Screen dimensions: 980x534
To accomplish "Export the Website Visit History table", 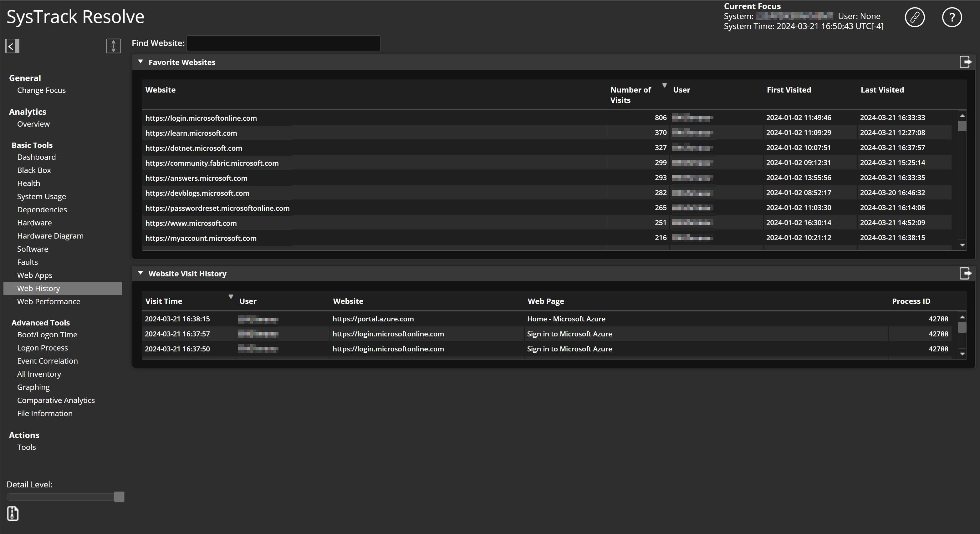I will (x=965, y=273).
